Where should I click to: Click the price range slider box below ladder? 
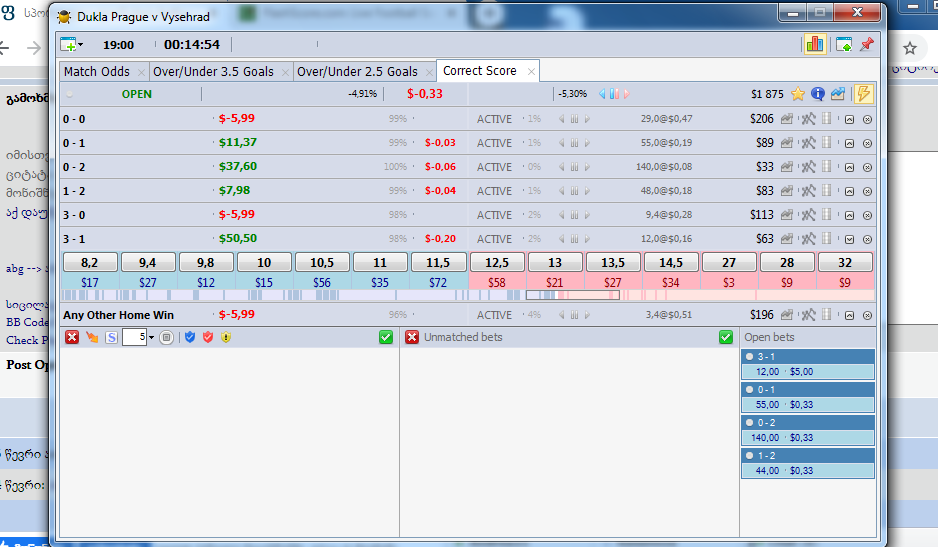(x=572, y=295)
